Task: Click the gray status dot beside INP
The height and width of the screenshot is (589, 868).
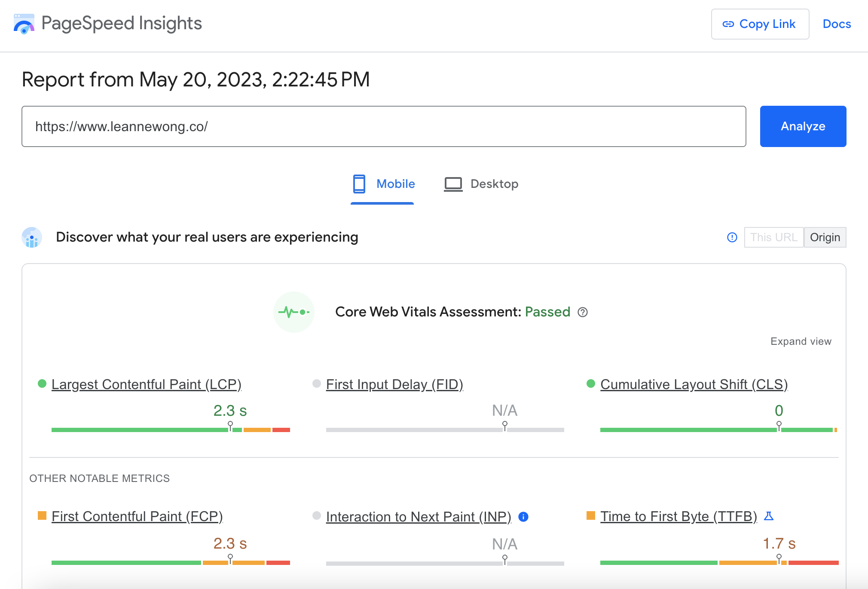Action: 317,515
